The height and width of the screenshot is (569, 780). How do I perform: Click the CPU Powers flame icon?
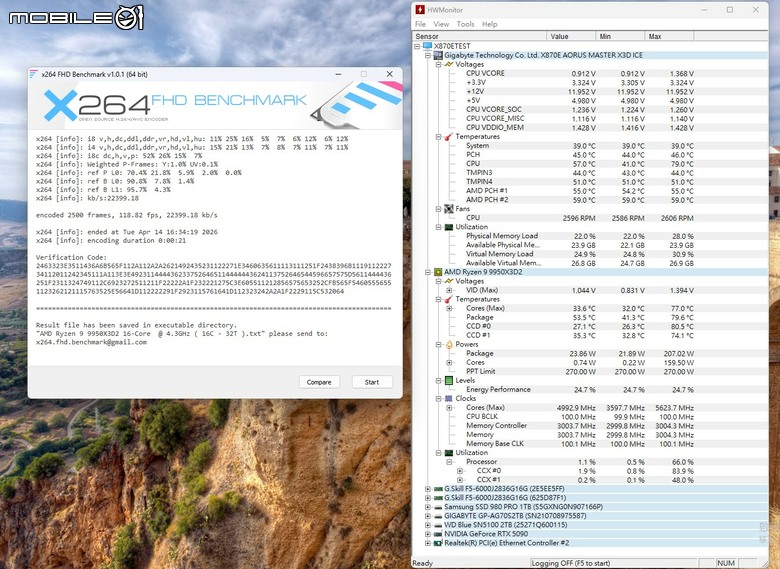point(449,344)
